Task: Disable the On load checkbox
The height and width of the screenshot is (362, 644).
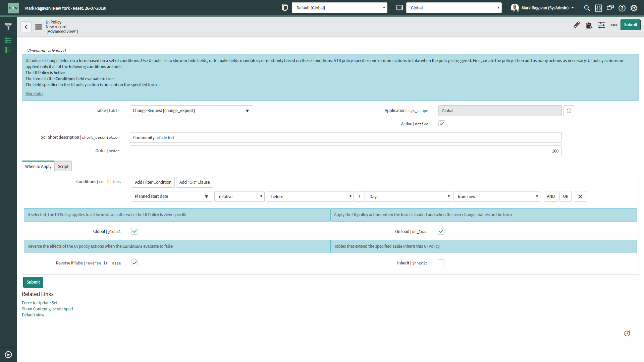Action: 441,231
